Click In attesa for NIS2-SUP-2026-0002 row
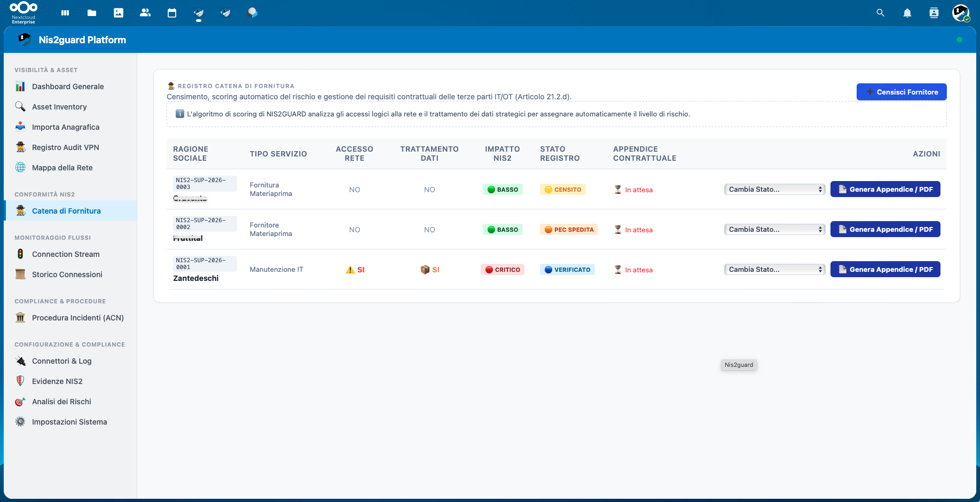 pos(633,230)
